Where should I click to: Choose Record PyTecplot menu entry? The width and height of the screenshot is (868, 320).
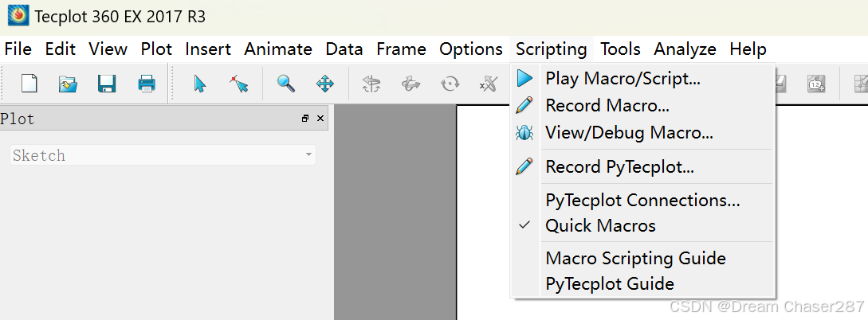[x=642, y=166]
